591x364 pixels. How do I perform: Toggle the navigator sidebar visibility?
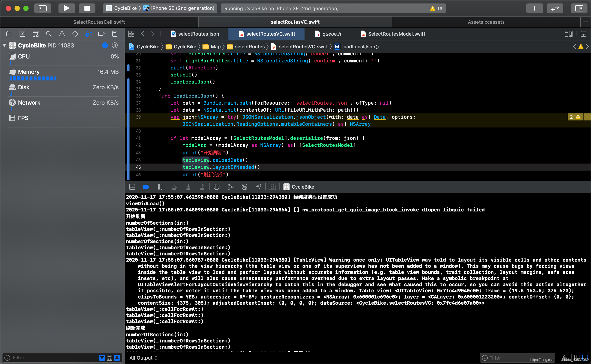coord(43,8)
